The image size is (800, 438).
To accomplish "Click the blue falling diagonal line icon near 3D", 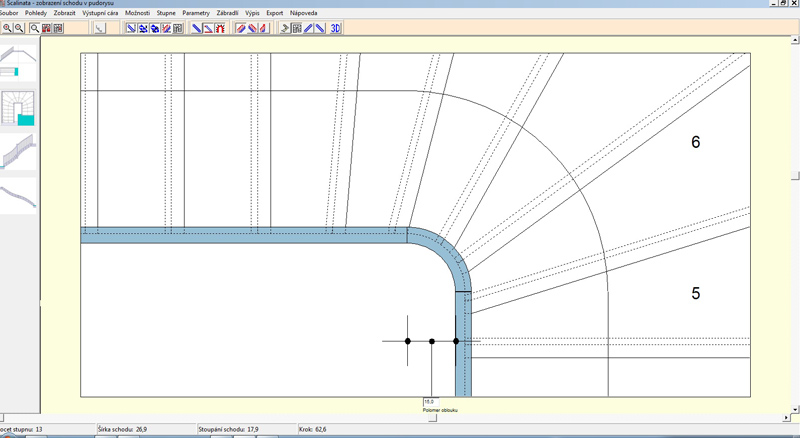I will click(320, 28).
